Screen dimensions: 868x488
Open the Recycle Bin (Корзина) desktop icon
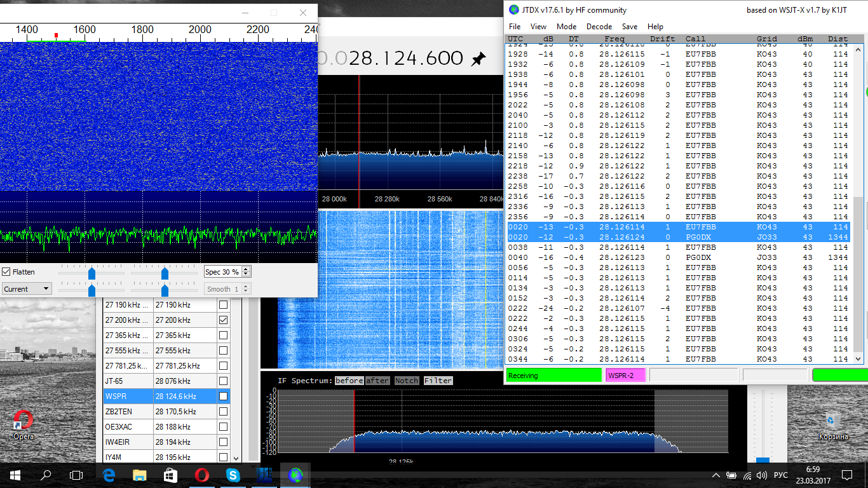pos(833,421)
